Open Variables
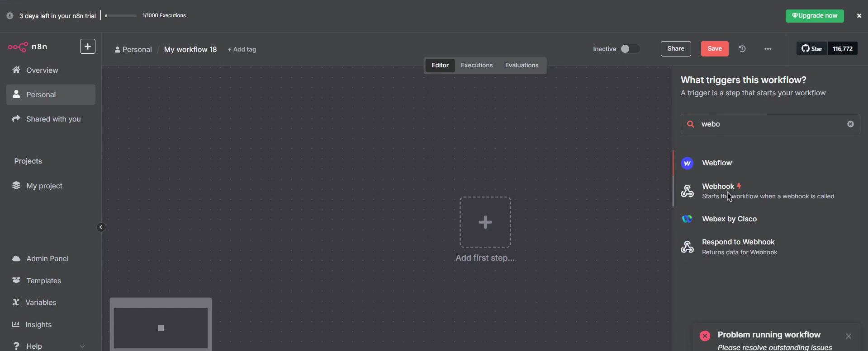Image resolution: width=868 pixels, height=351 pixels. (x=51, y=303)
